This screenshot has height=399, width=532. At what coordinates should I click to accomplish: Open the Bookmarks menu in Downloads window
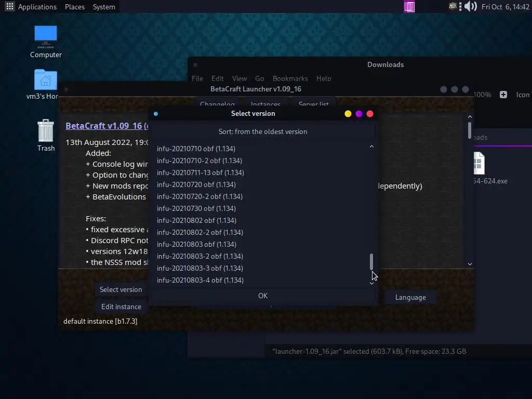[290, 78]
